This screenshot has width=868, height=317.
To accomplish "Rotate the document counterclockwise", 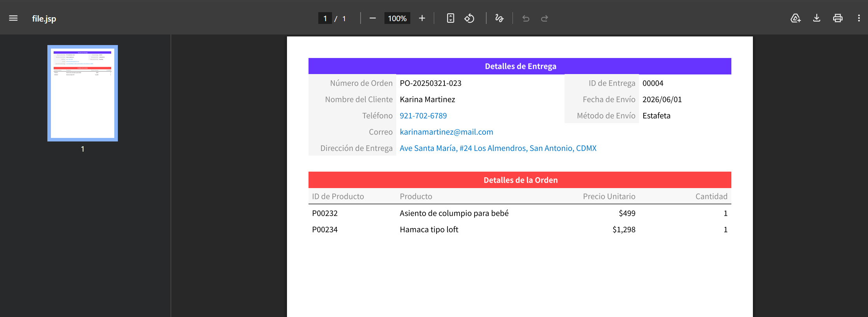I will (x=469, y=18).
